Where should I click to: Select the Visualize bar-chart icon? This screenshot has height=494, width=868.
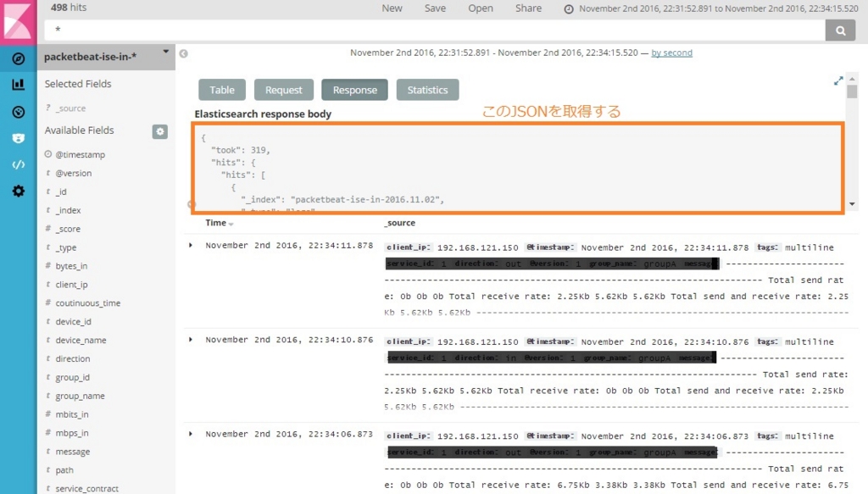point(17,85)
